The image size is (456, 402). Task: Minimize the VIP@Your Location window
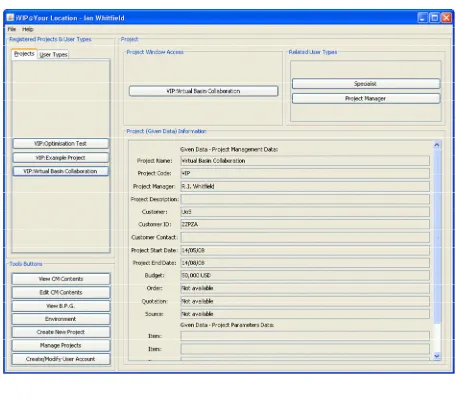pyautogui.click(x=423, y=18)
